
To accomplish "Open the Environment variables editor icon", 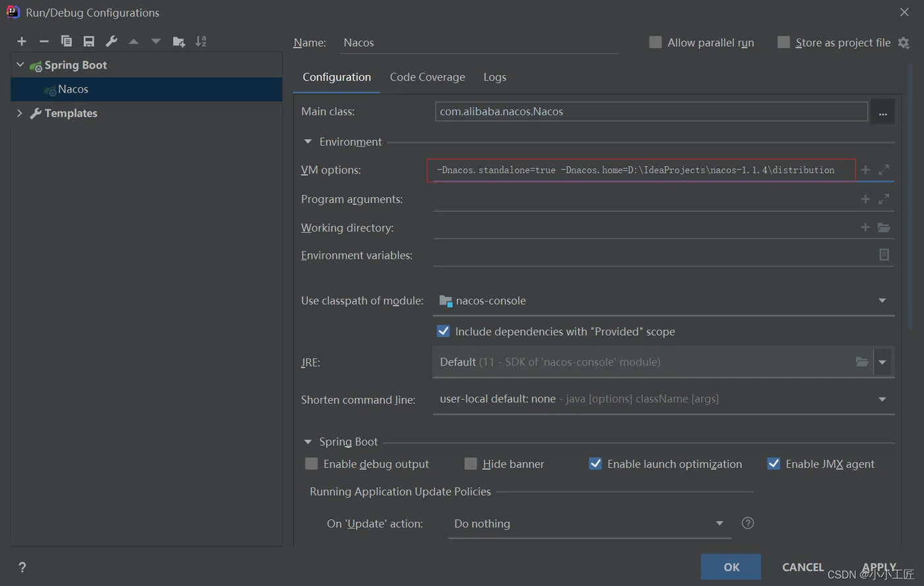I will (x=884, y=255).
